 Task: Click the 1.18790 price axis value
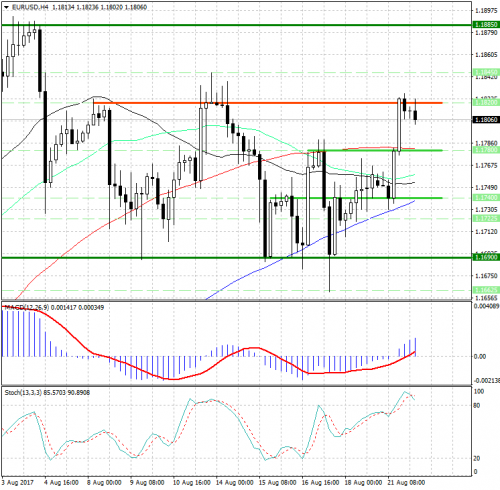coord(486,33)
